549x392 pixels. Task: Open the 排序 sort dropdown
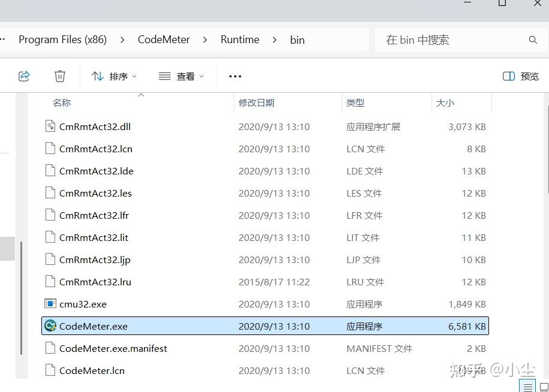pos(114,76)
